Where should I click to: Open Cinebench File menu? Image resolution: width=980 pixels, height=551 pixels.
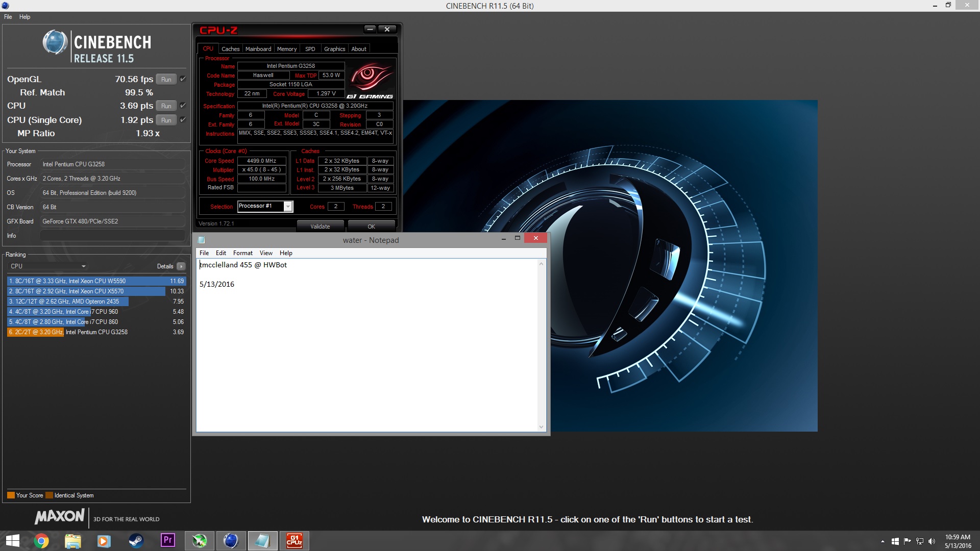(8, 17)
